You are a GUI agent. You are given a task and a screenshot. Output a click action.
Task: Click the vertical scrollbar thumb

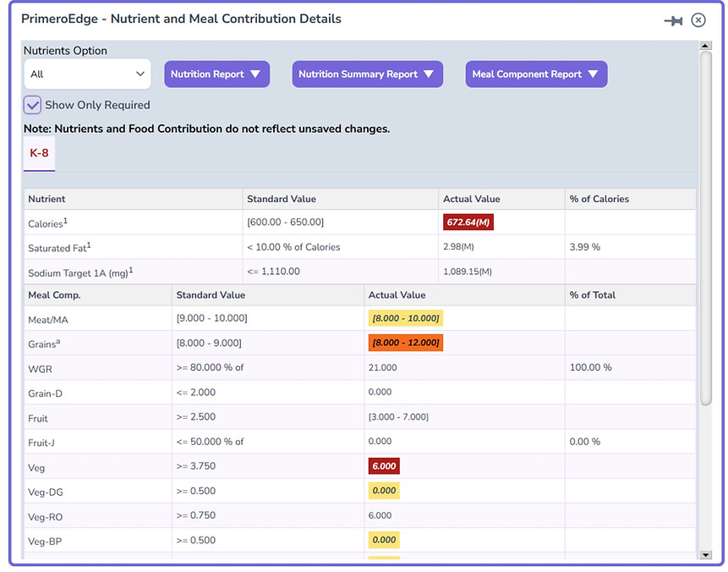(706, 228)
